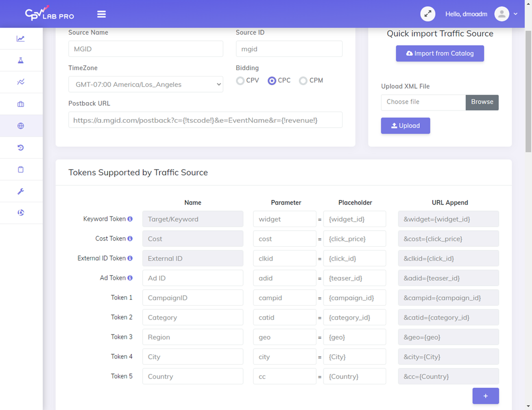Click Browse to choose XML file
The image size is (532, 410).
tap(481, 102)
